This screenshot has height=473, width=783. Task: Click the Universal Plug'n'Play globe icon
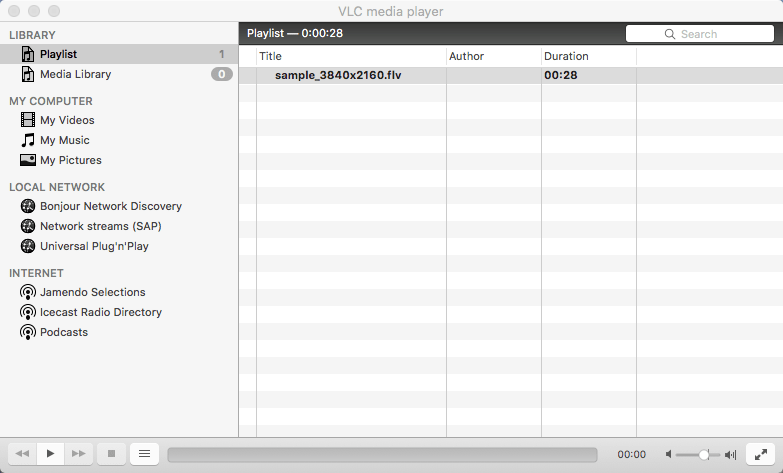point(28,246)
